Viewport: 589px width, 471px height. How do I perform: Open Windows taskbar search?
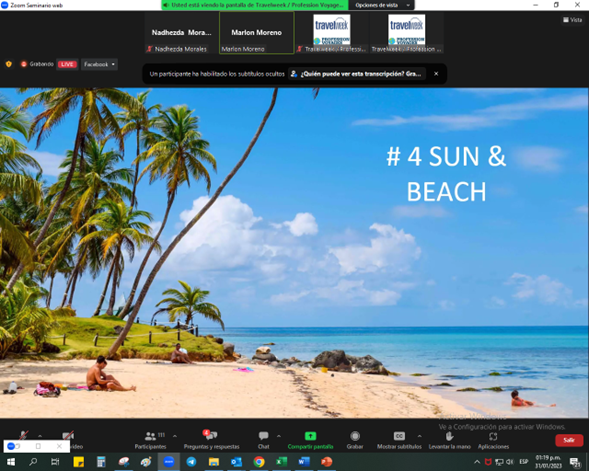point(33,462)
